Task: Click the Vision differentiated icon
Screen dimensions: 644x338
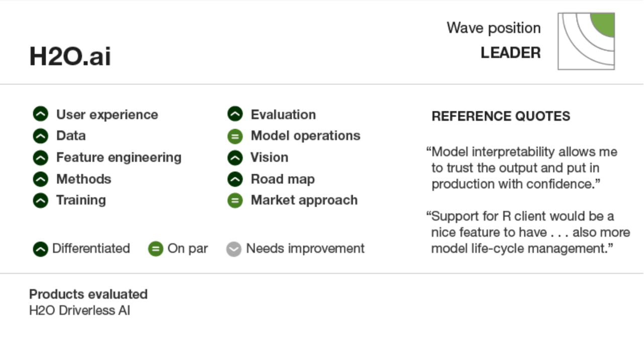Action: [235, 158]
